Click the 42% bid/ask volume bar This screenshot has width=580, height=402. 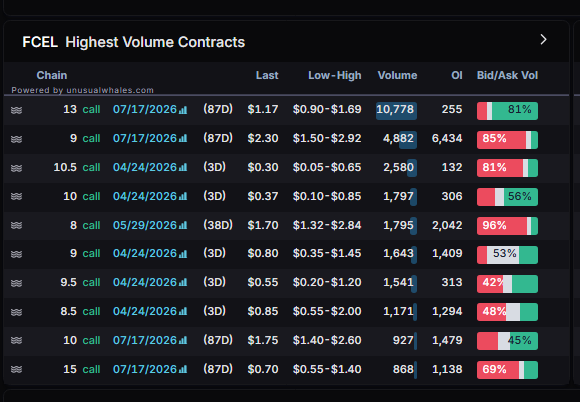[507, 283]
